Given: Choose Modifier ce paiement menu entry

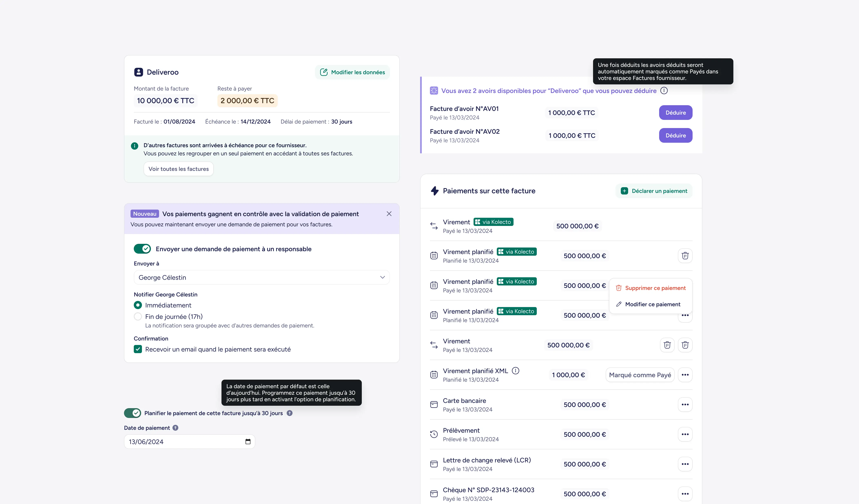Looking at the screenshot, I should [x=650, y=304].
